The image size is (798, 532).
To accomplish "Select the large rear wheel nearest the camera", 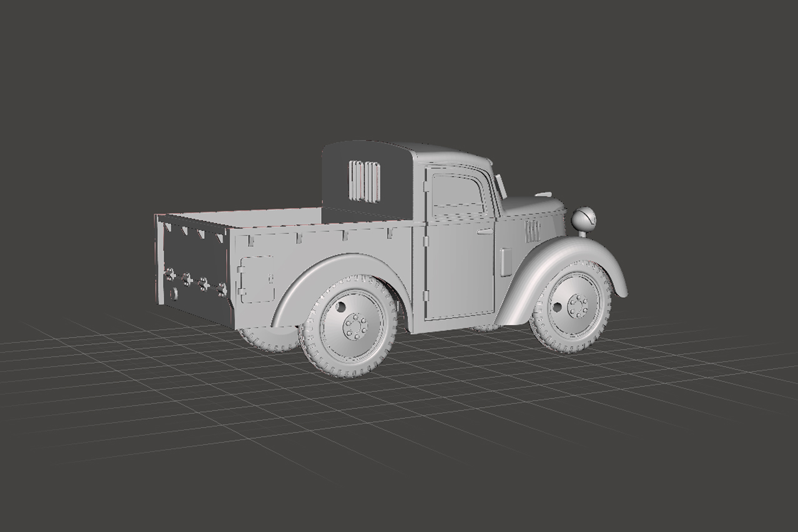I will click(348, 326).
